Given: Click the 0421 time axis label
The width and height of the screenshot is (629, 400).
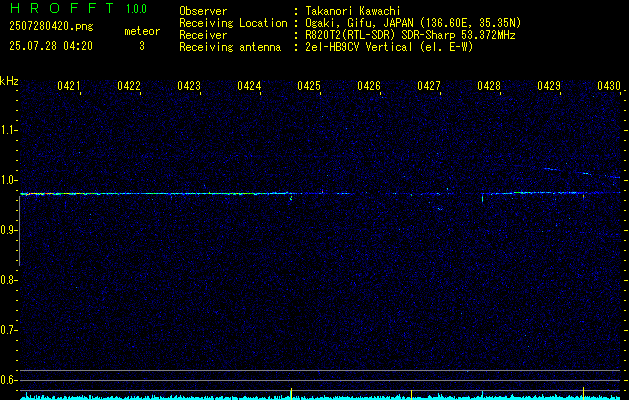Looking at the screenshot, I should [x=69, y=86].
